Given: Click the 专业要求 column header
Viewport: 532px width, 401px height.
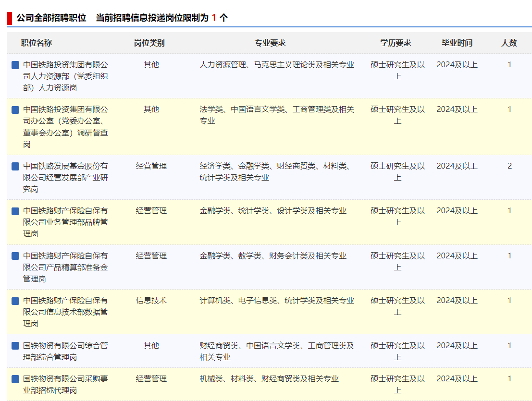Looking at the screenshot, I should click(x=270, y=43).
